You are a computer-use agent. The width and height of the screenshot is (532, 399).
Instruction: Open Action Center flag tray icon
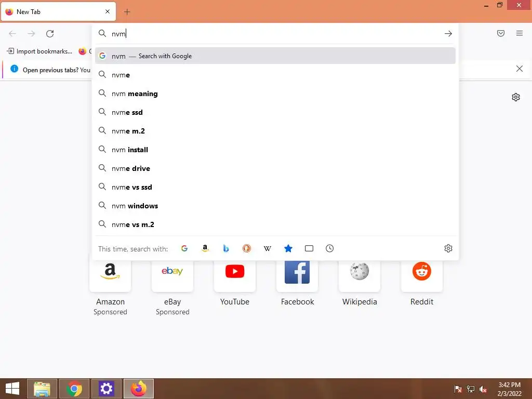click(458, 389)
